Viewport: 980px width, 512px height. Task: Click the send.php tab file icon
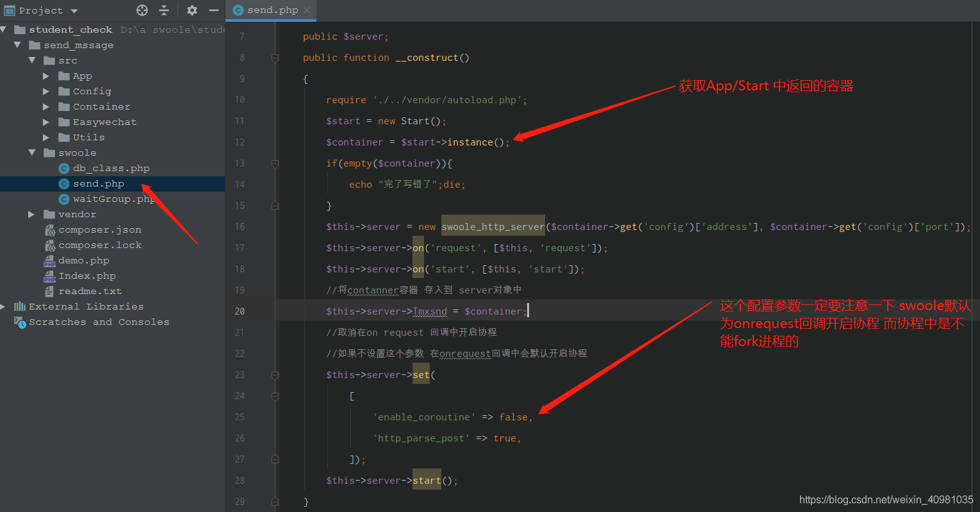(x=238, y=10)
